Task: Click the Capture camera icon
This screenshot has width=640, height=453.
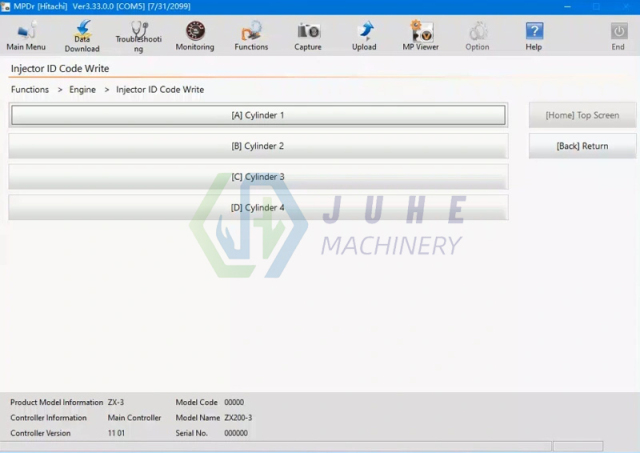Action: (308, 36)
